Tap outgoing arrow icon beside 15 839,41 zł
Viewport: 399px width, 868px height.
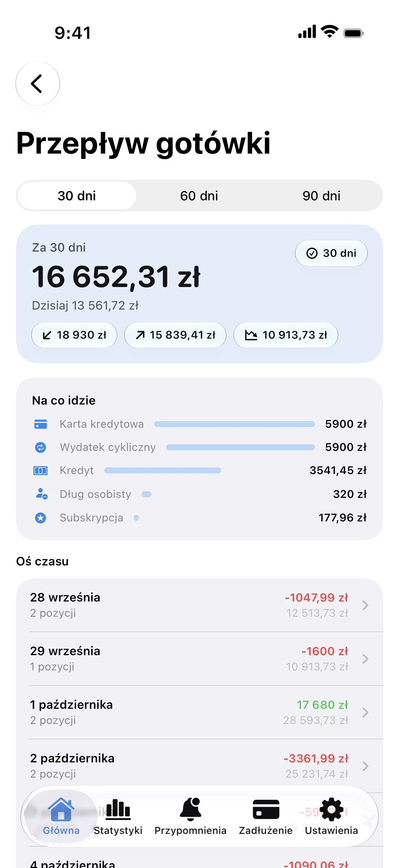point(140,335)
